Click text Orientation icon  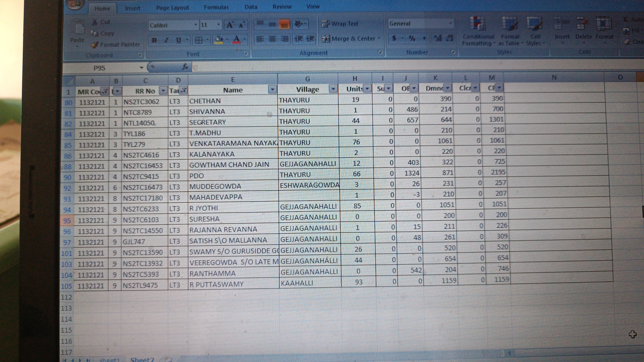[299, 24]
